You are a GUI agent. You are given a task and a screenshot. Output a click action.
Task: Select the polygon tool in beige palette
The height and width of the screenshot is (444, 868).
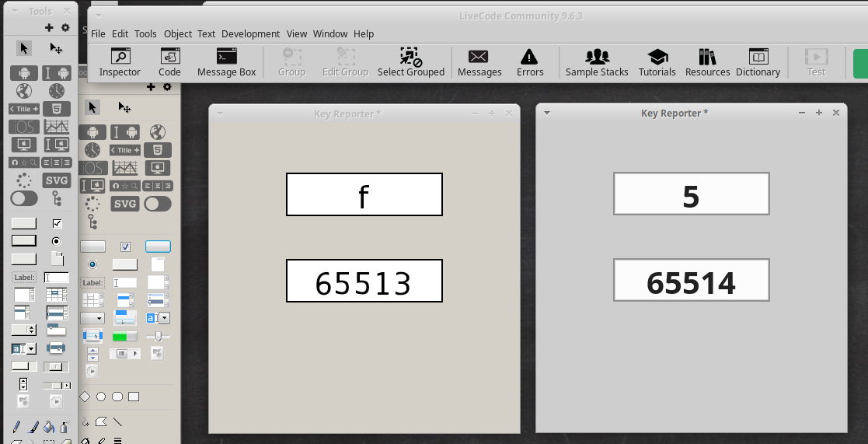pyautogui.click(x=101, y=422)
